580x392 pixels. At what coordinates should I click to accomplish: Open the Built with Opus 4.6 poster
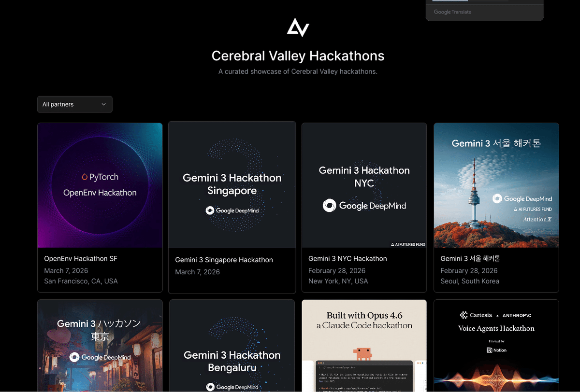tap(364, 346)
